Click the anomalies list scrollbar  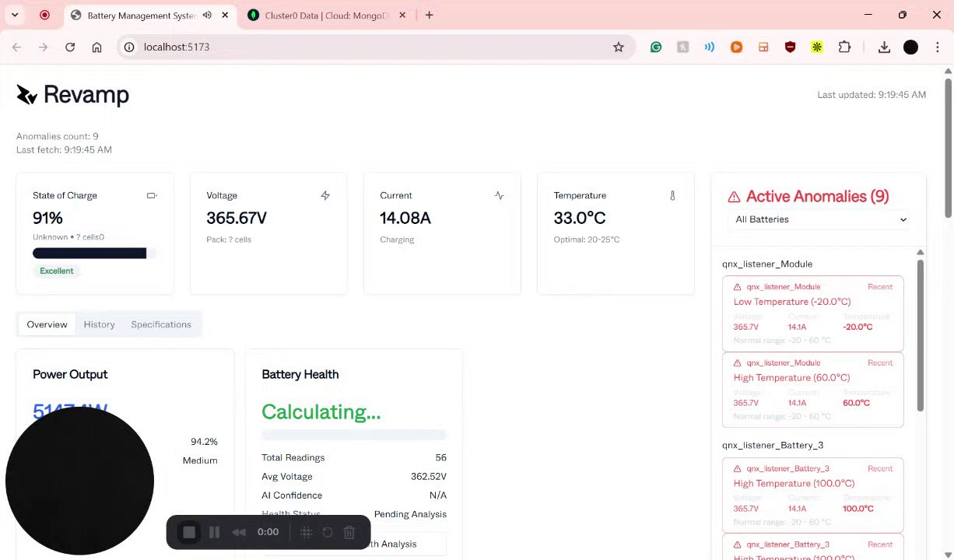tap(921, 334)
